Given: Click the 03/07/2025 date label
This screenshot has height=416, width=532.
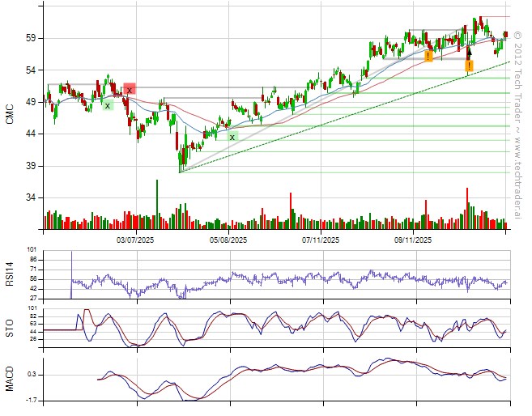Looking at the screenshot, I should [x=135, y=240].
